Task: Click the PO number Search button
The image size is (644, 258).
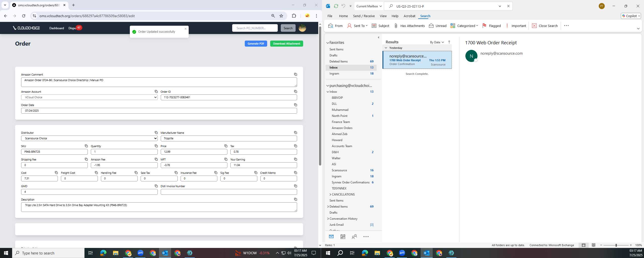Action: point(288,28)
